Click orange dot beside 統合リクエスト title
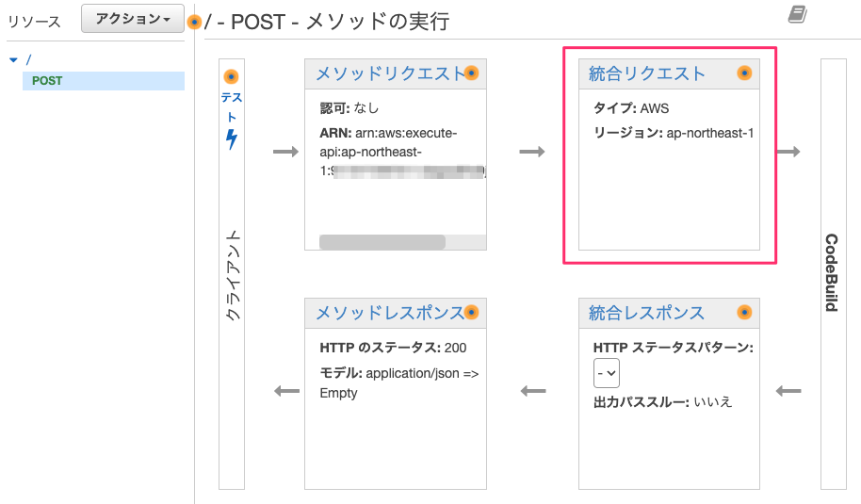This screenshot has width=861, height=504. pyautogui.click(x=744, y=73)
